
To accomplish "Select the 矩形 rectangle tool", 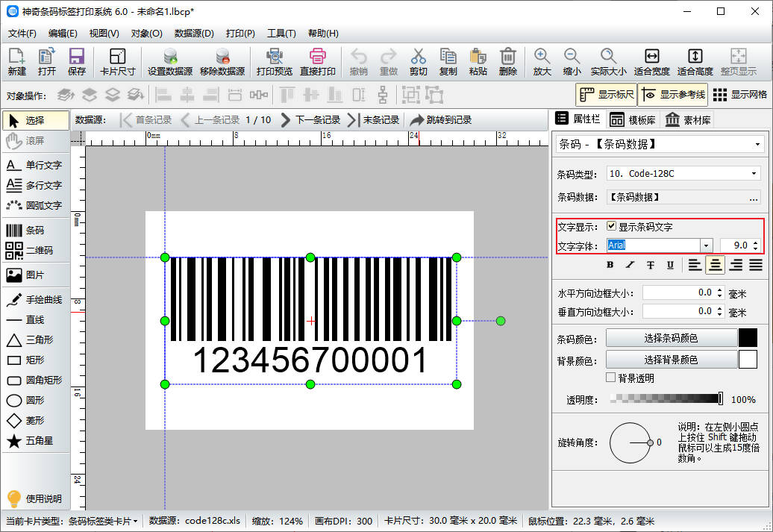I will [x=35, y=360].
